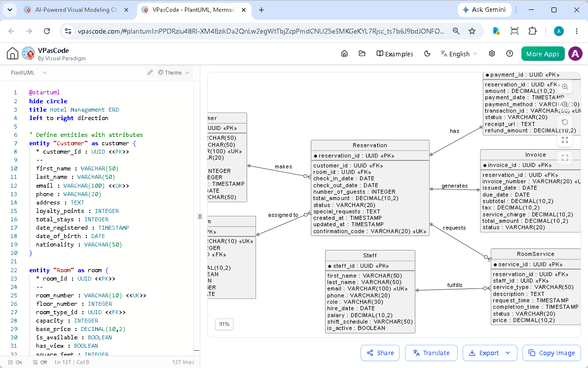Click the address bar zoom magnifier icon
Image resolution: width=588 pixels, height=368 pixels.
point(456,31)
